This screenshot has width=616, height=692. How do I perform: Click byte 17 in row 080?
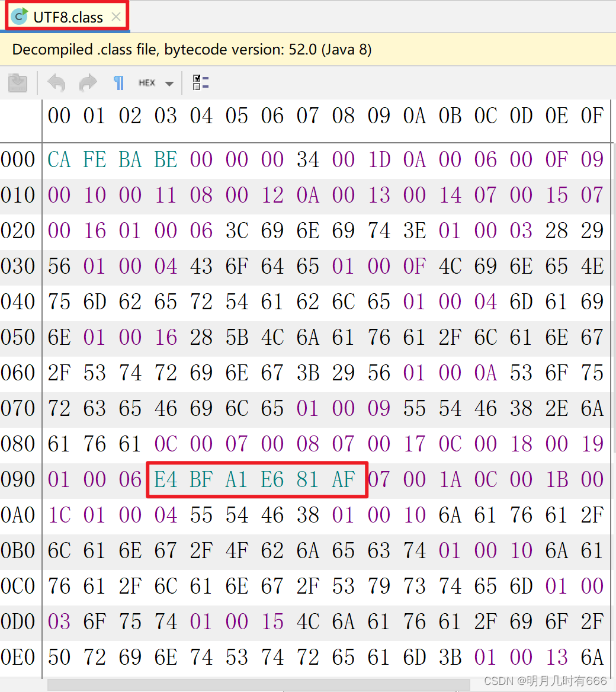[x=415, y=444]
